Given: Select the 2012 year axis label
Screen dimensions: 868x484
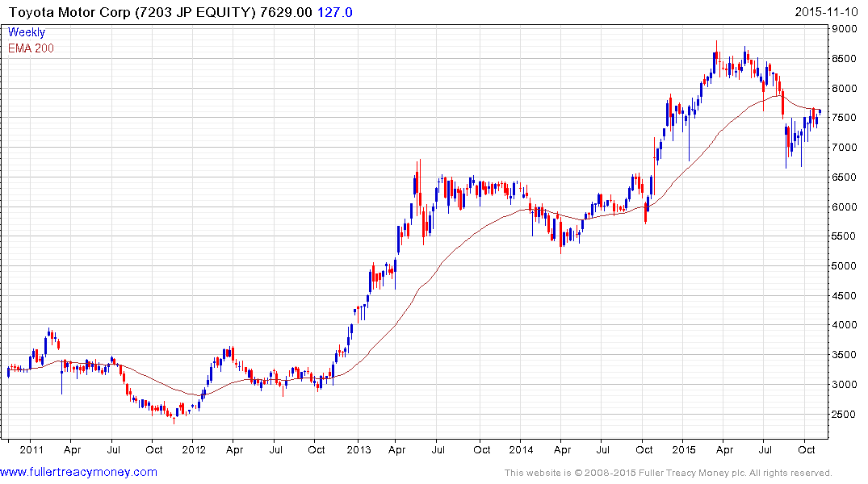Looking at the screenshot, I should [194, 449].
